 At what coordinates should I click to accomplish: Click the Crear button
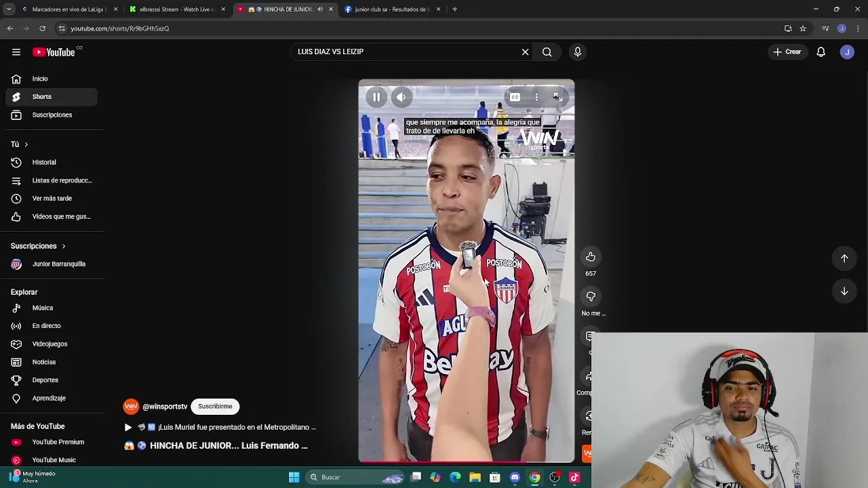(x=787, y=52)
